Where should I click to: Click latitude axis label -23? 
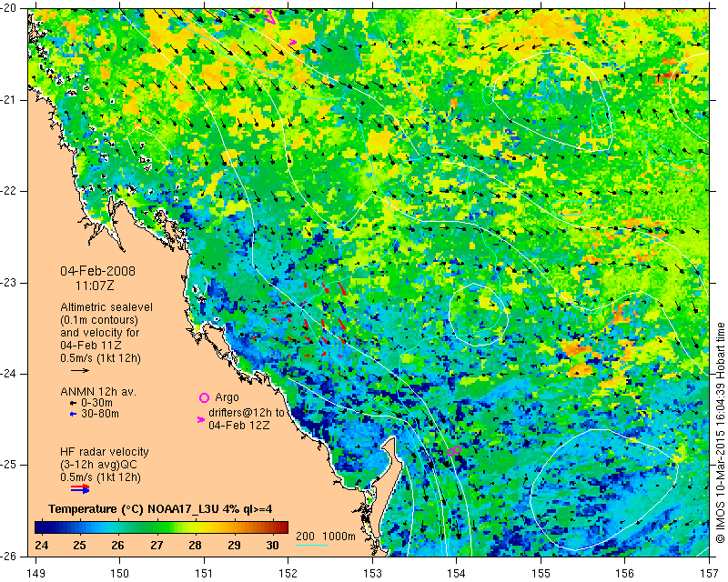(8, 282)
